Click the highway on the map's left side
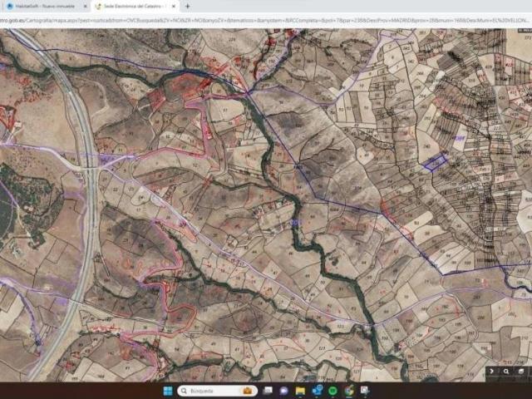 90,208
